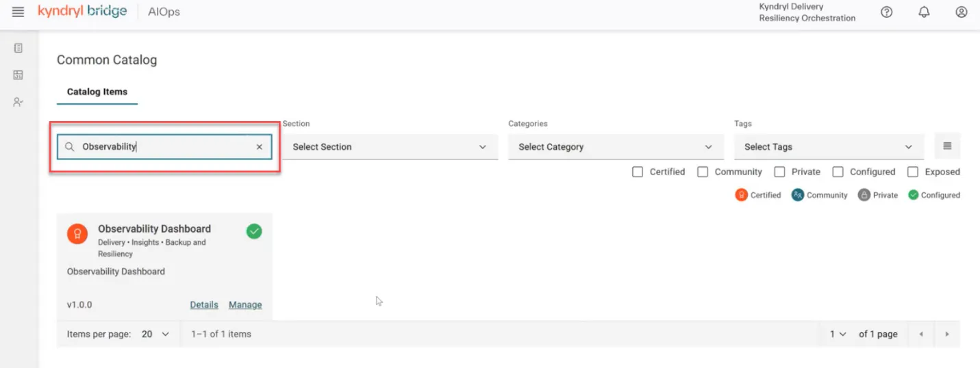Image resolution: width=980 pixels, height=368 pixels.
Task: Check the Exposed filter checkbox
Action: click(913, 172)
